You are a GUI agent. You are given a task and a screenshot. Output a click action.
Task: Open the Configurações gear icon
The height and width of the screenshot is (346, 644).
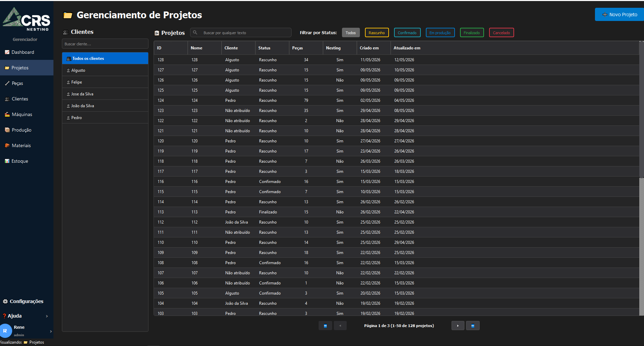tap(5, 301)
